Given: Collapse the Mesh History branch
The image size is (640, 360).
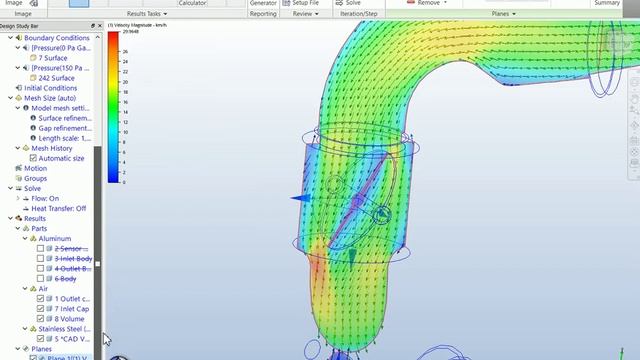Looking at the screenshot, I should [18, 148].
